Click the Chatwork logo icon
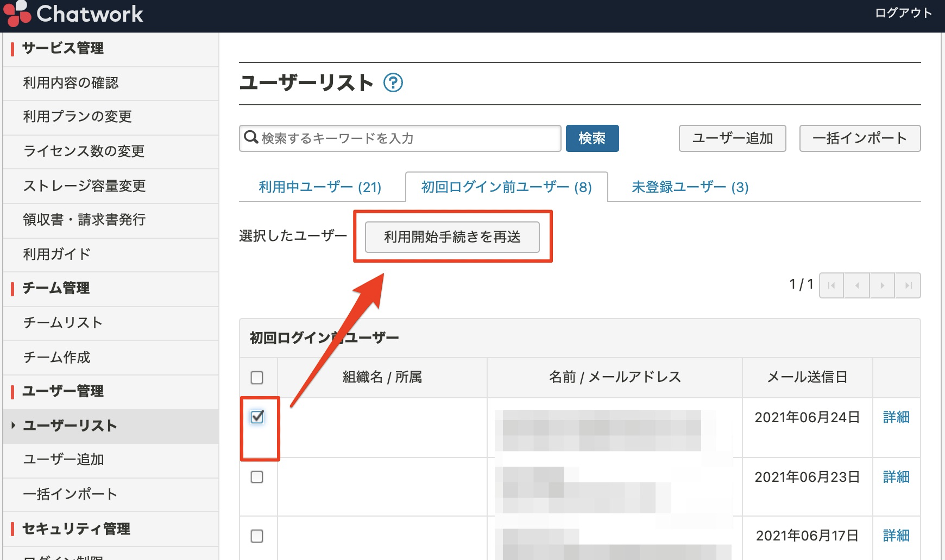Image resolution: width=945 pixels, height=560 pixels. point(16,14)
